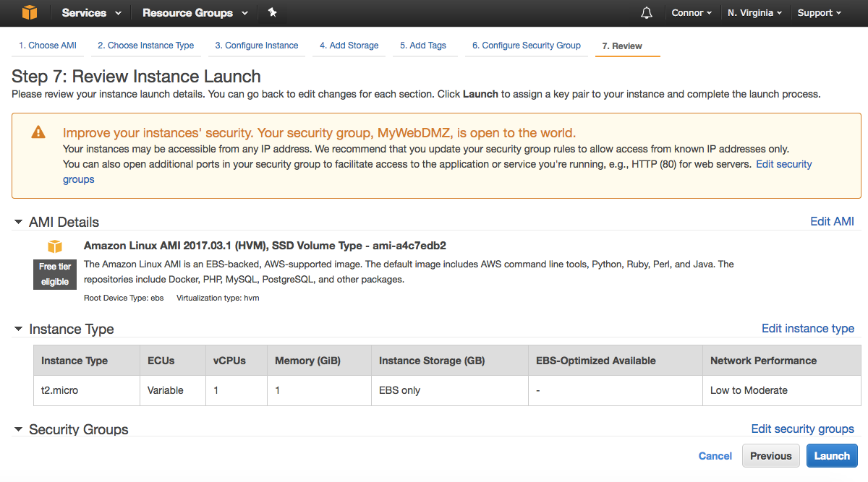This screenshot has width=868, height=482.
Task: Collapse the Instance Type section
Action: (x=18, y=329)
